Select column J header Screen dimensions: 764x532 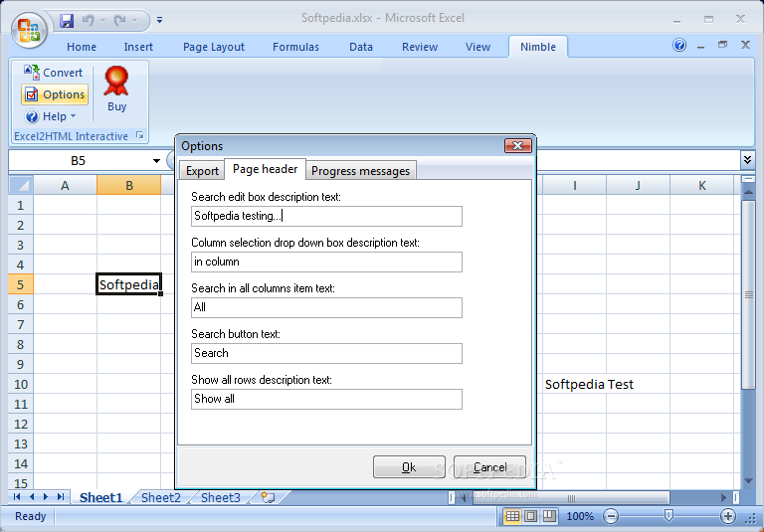[638, 185]
